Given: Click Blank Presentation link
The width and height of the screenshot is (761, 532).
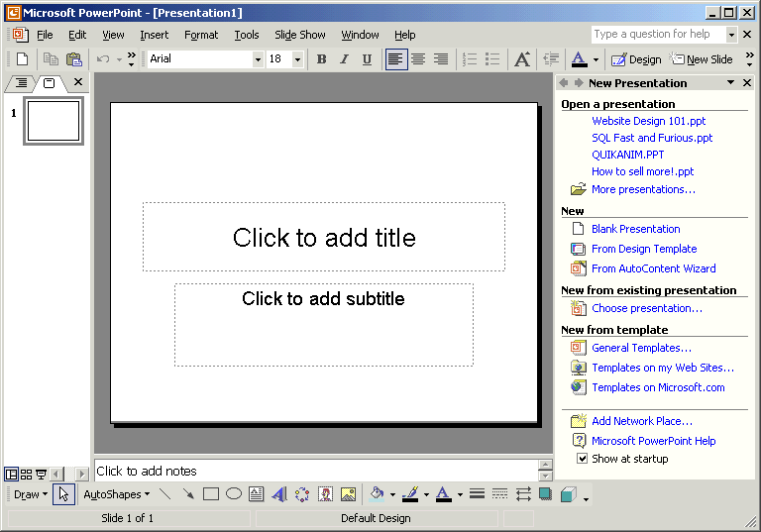Looking at the screenshot, I should pos(635,229).
